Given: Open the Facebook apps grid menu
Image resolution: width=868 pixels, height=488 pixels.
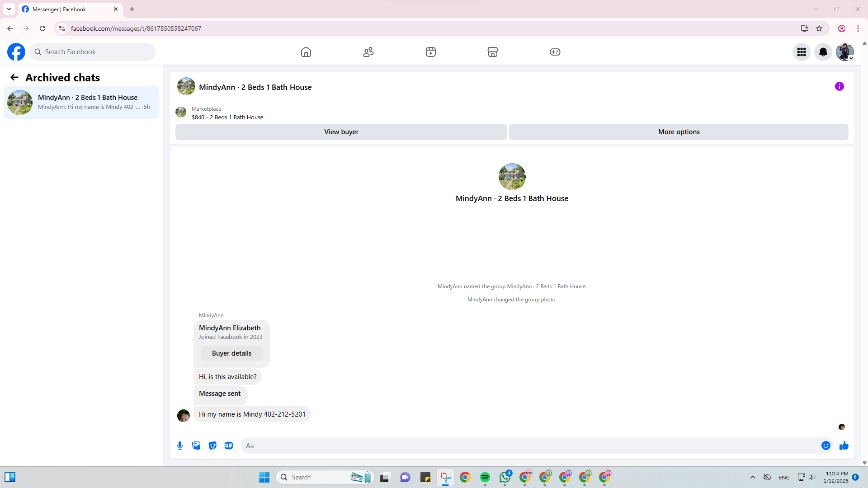Looking at the screenshot, I should [x=801, y=52].
